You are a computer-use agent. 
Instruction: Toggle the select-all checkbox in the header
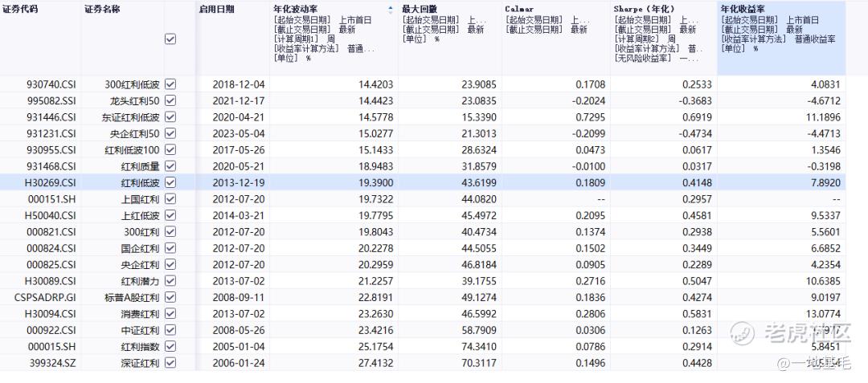[x=170, y=39]
